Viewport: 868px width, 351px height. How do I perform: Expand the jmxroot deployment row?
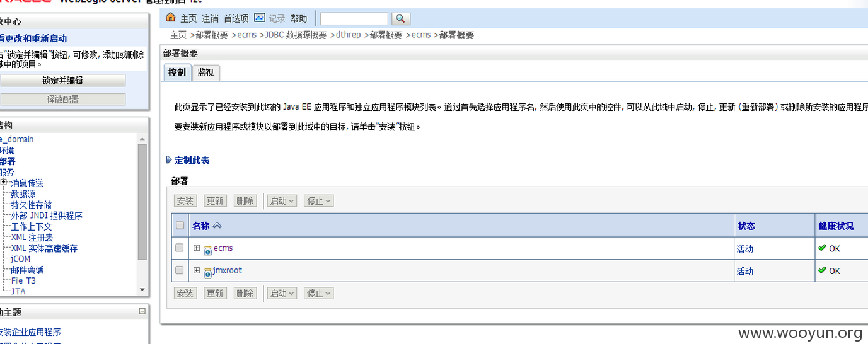click(x=197, y=270)
